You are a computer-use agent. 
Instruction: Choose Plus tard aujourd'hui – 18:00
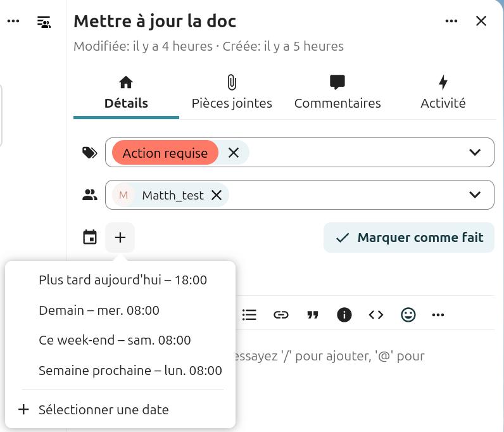point(122,280)
